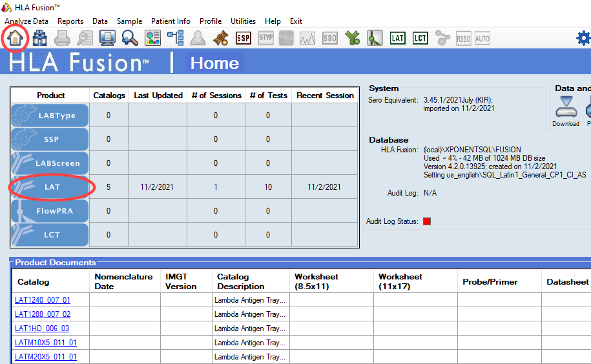Open the print preview magnifier-page icon
The height and width of the screenshot is (364, 591).
[85, 38]
